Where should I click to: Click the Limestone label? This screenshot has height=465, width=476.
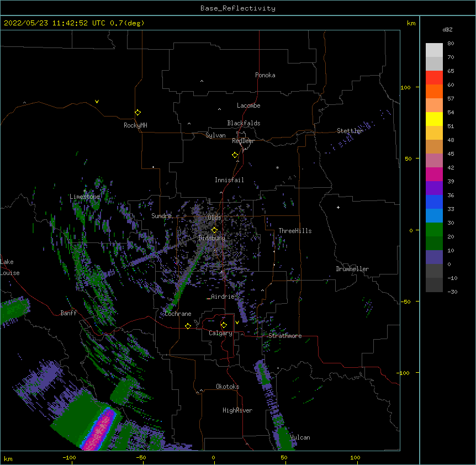[84, 197]
